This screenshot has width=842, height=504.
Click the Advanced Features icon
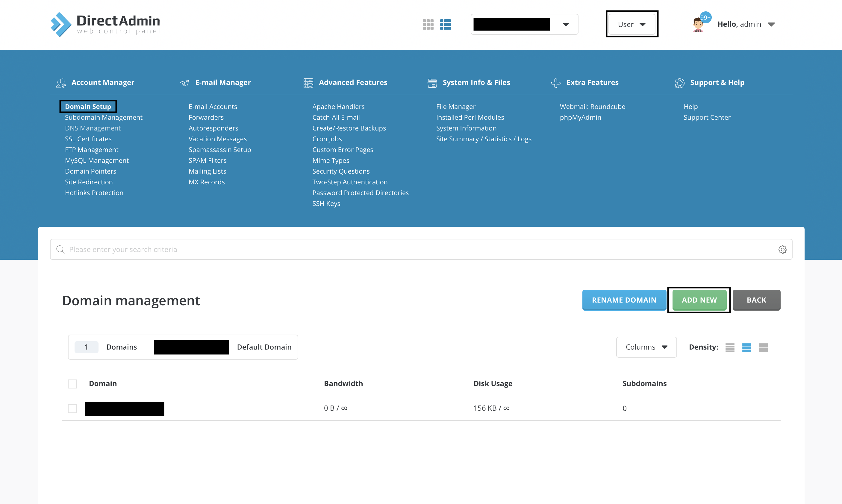coord(308,83)
